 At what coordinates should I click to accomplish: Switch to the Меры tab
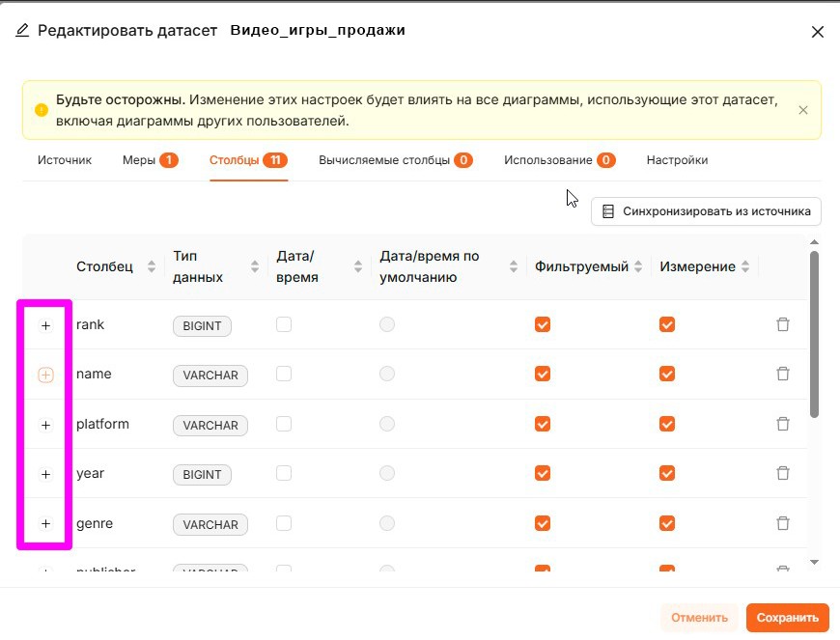pyautogui.click(x=150, y=160)
